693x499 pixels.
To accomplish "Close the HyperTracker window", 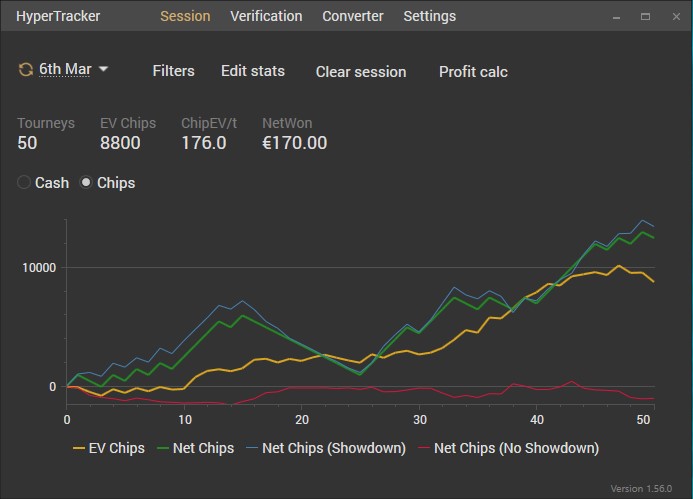I will 672,16.
